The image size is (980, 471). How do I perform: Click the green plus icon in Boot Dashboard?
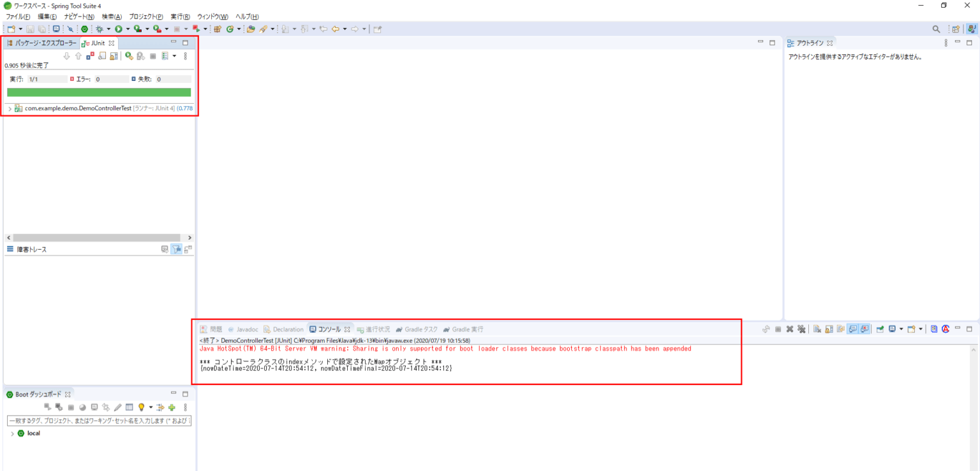(172, 407)
